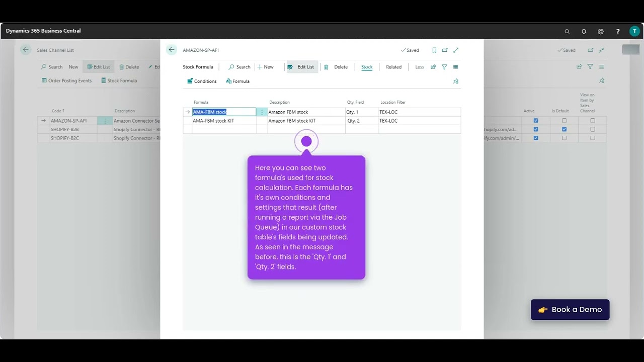Toggle Is Default for SHOPIFY-B2C
Image resolution: width=644 pixels, height=362 pixels.
564,138
